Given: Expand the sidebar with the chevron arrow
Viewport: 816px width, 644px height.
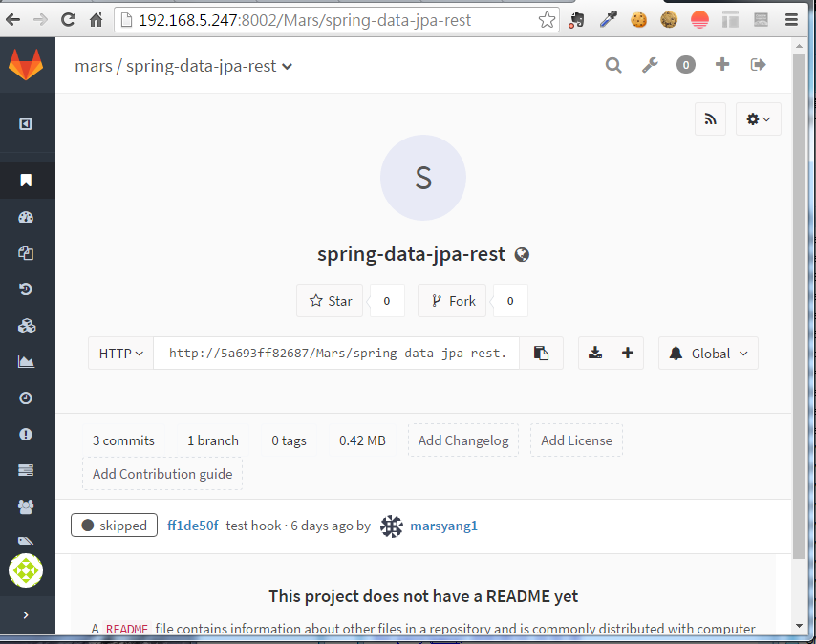Looking at the screenshot, I should (26, 615).
